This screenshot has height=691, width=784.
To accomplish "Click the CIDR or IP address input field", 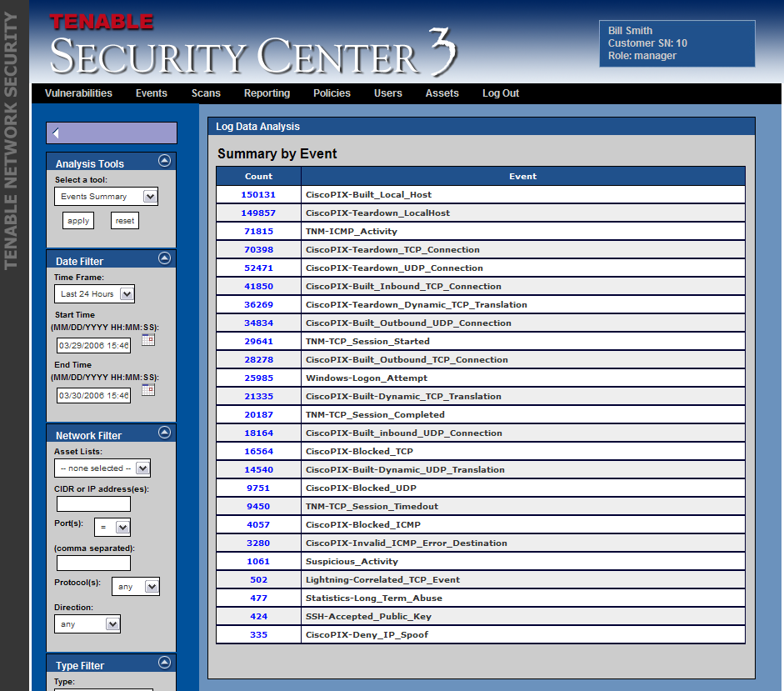I will [x=93, y=504].
